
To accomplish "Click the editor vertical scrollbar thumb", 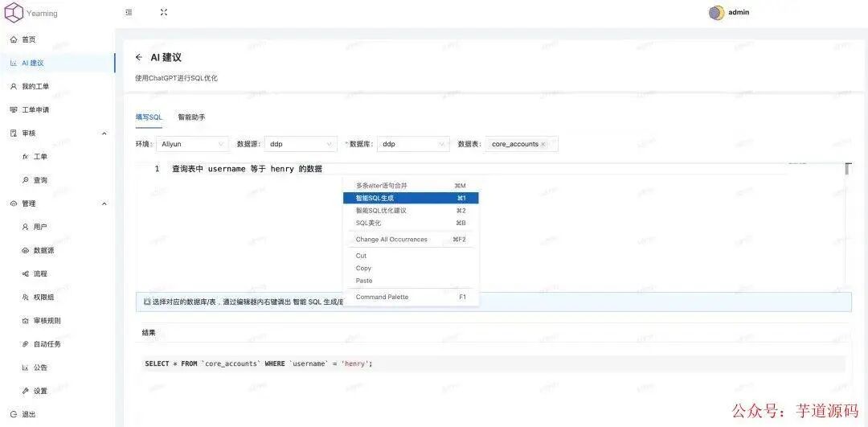I will [848, 169].
